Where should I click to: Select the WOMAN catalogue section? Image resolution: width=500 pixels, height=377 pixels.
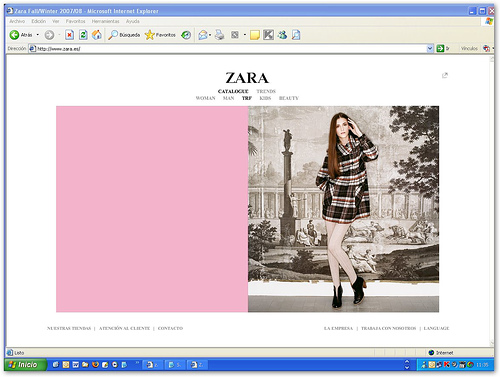pyautogui.click(x=205, y=98)
